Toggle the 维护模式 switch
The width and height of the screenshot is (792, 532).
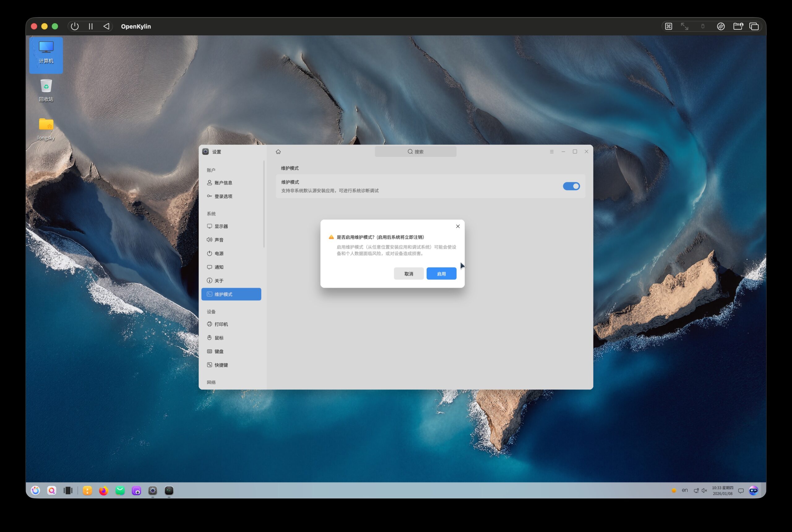(x=571, y=186)
